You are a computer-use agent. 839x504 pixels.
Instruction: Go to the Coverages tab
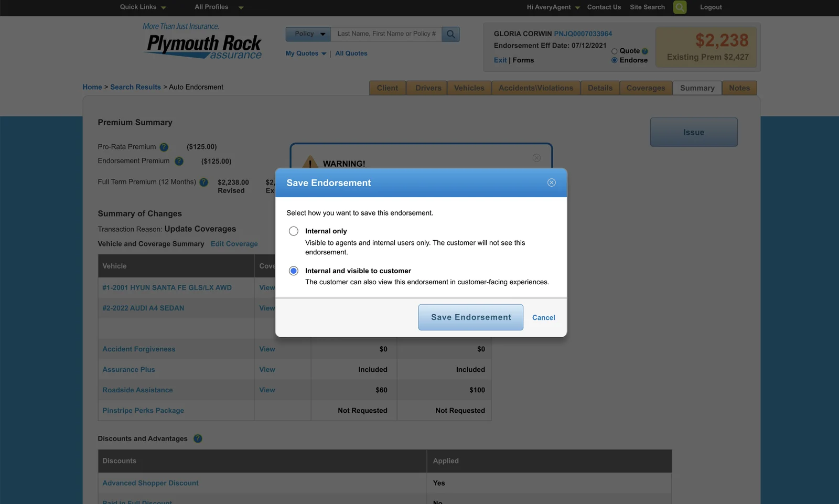(x=646, y=88)
